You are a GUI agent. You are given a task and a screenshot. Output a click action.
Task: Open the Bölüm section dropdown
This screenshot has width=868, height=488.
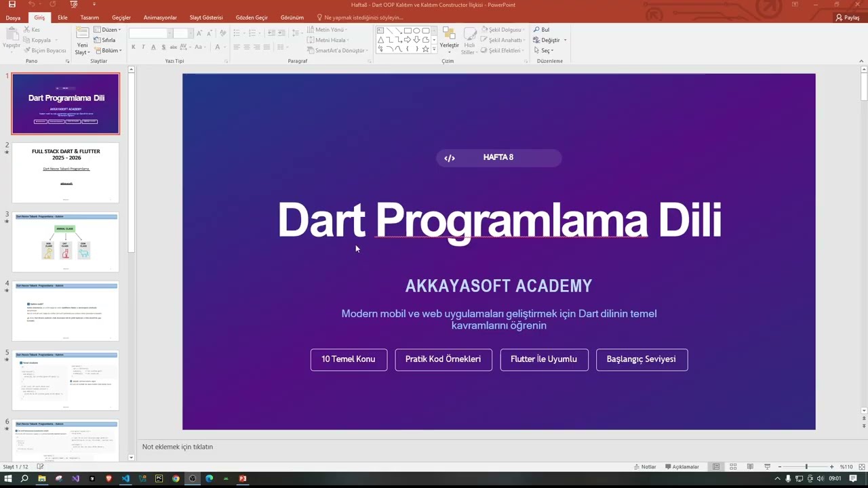[x=107, y=50]
